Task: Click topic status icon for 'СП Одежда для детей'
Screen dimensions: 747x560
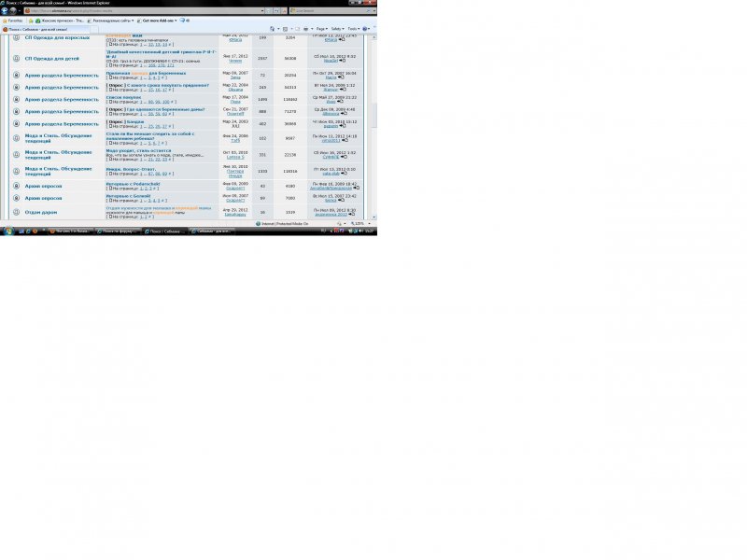Action: (16, 59)
